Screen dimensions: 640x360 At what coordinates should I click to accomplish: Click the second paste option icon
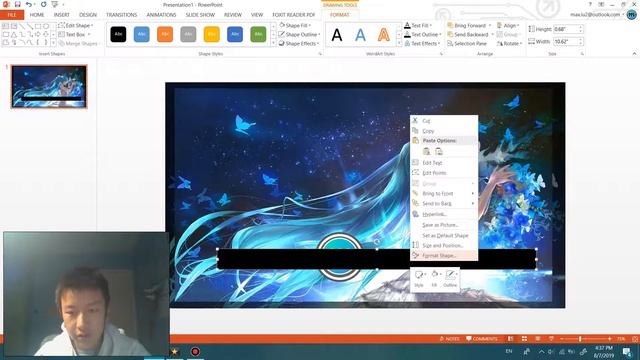[439, 151]
